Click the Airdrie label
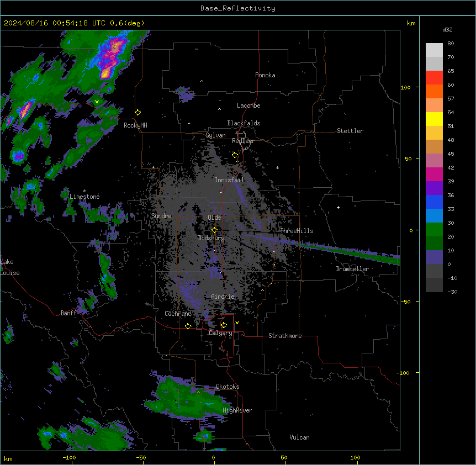The width and height of the screenshot is (476, 465). [223, 297]
